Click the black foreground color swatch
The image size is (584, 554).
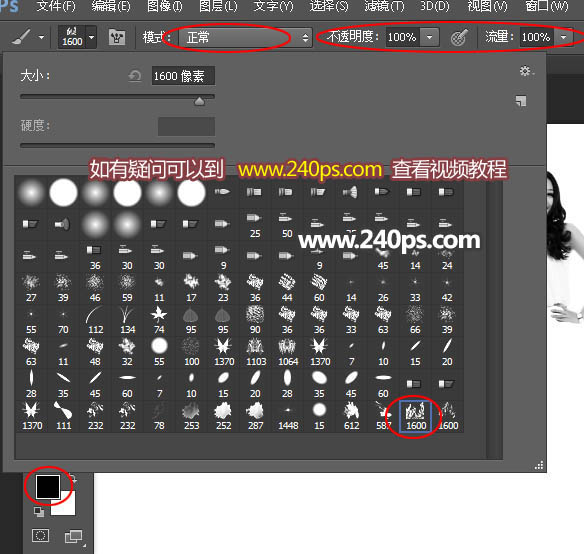click(48, 487)
